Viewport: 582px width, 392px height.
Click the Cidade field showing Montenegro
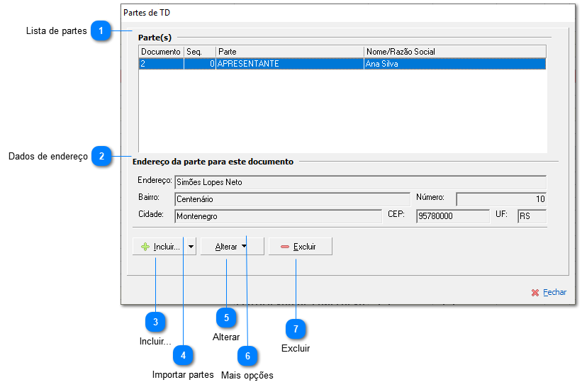pos(278,216)
